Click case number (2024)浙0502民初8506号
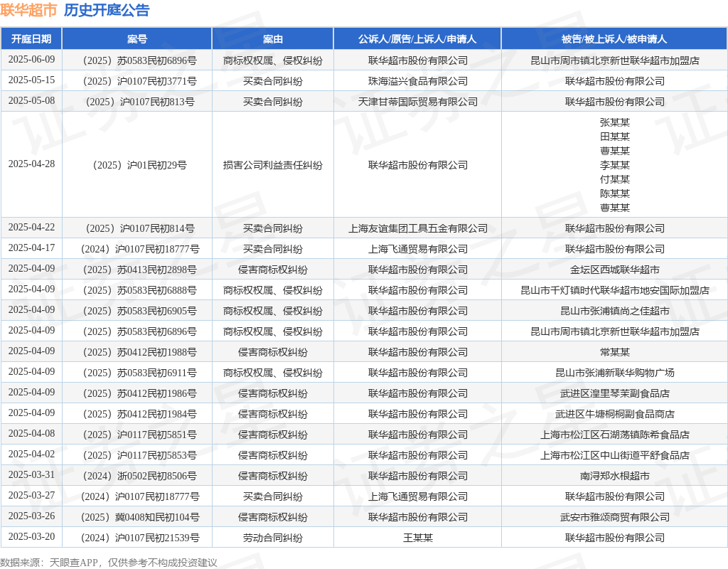Screen dimensions: 728x569 coord(140,476)
